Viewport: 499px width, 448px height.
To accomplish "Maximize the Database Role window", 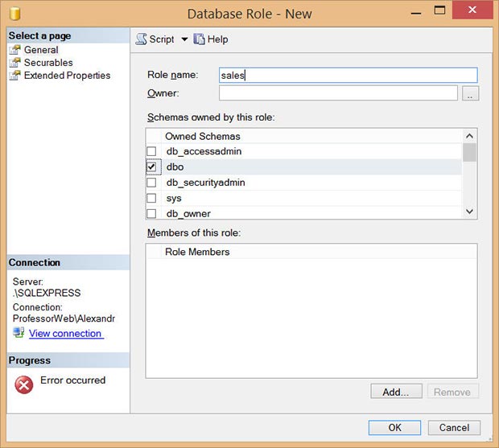I will [439, 10].
